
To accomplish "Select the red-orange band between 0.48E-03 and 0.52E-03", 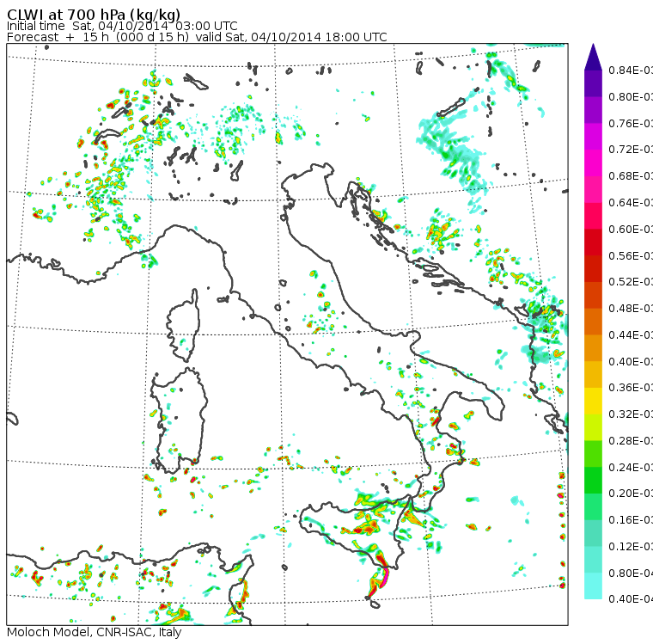I will click(x=593, y=295).
